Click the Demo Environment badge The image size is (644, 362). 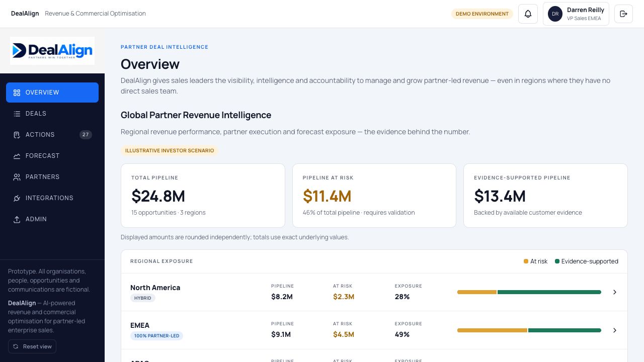482,14
